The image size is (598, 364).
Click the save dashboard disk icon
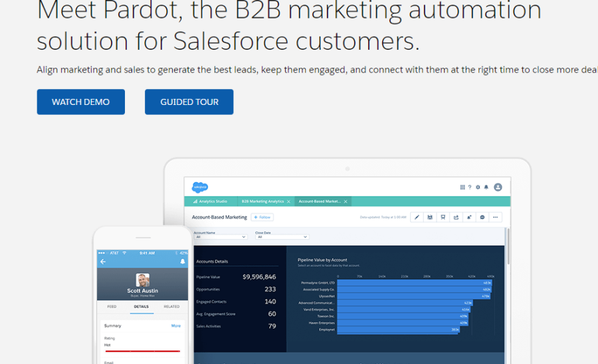point(430,217)
